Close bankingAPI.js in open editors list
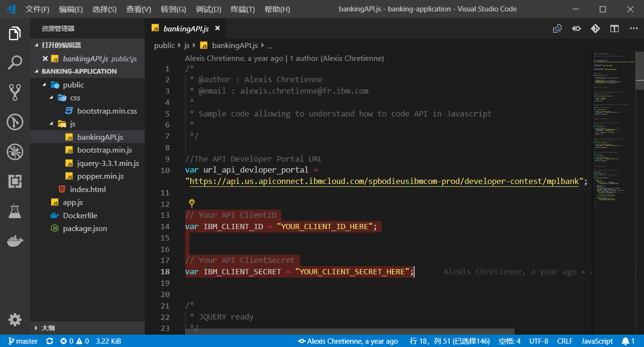The width and height of the screenshot is (644, 347). point(45,59)
